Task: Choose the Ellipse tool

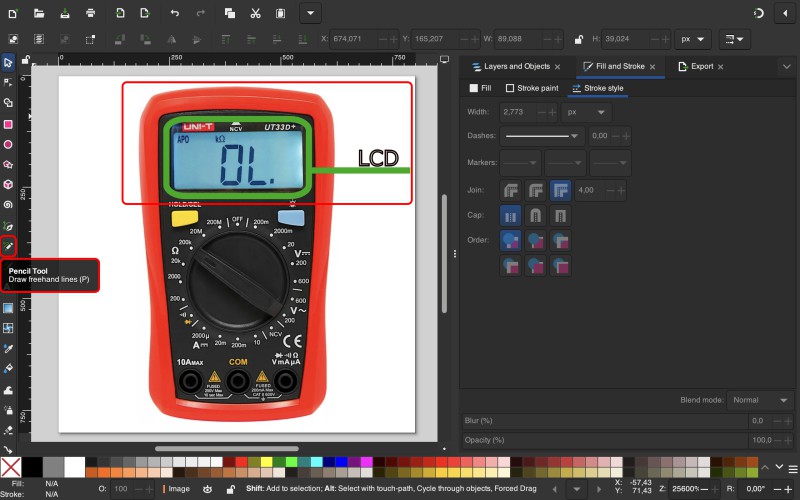Action: (x=8, y=144)
